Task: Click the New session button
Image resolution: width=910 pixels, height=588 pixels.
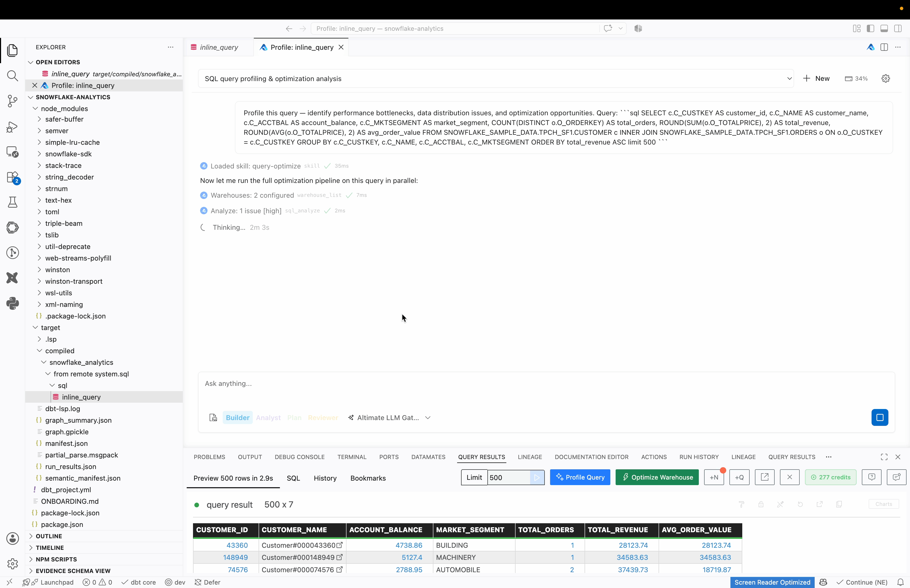Action: [x=816, y=79]
